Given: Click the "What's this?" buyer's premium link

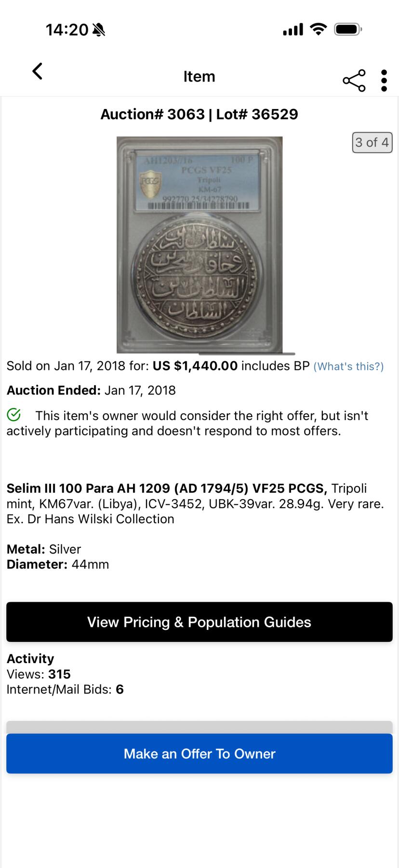Looking at the screenshot, I should point(348,366).
